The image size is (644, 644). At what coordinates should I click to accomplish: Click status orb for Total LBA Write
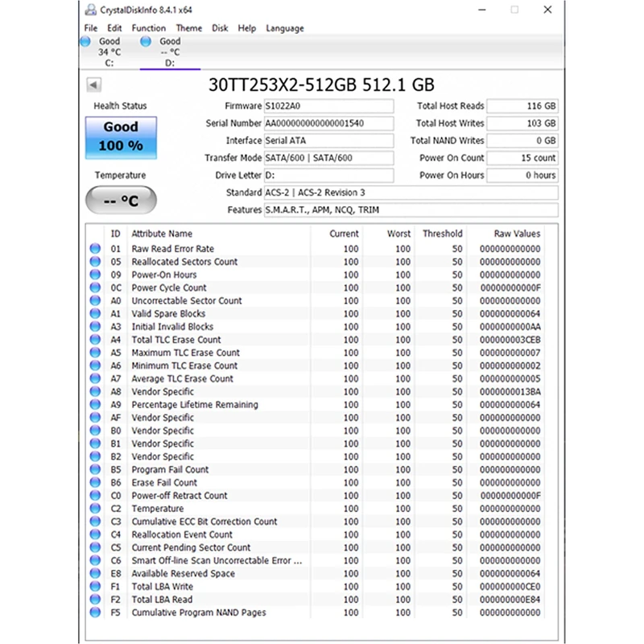pyautogui.click(x=95, y=587)
